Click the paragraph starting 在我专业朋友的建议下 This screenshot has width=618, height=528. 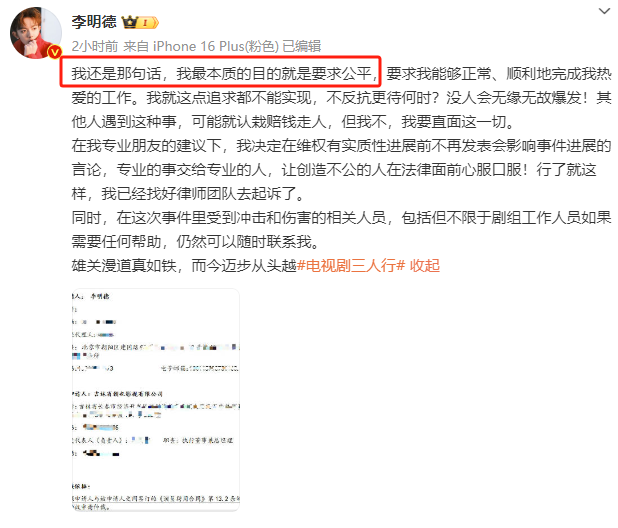(x=341, y=169)
